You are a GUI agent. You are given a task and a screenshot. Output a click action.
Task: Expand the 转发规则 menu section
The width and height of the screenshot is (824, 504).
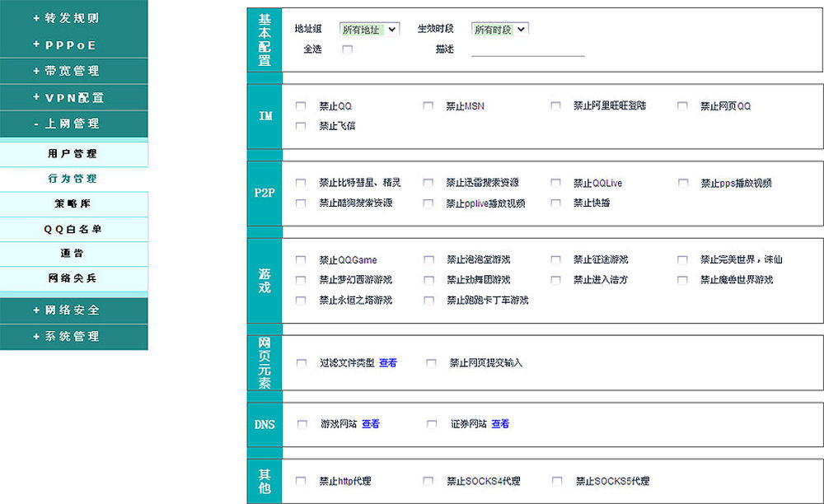pyautogui.click(x=73, y=18)
